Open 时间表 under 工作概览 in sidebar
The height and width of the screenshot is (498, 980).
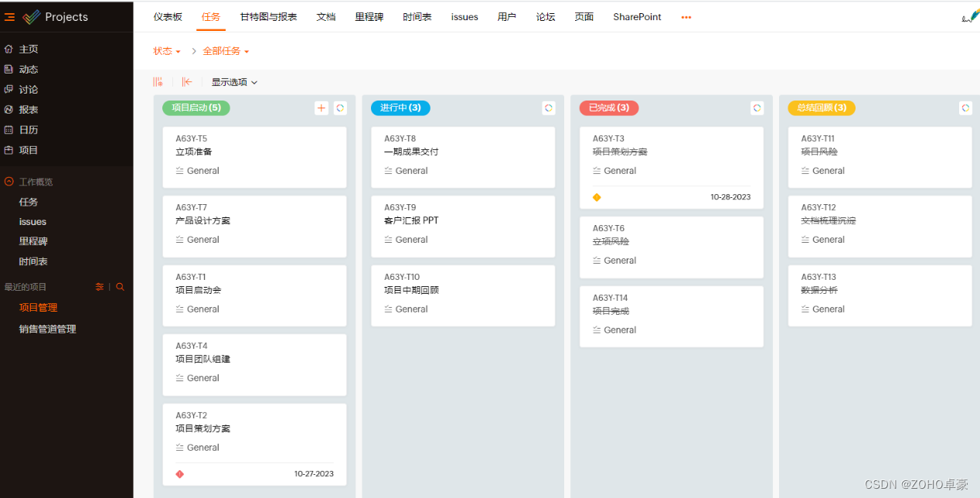[33, 261]
